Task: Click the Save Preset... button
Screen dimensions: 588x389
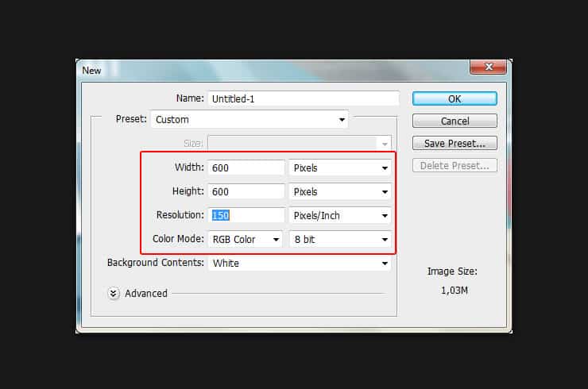Action: click(455, 144)
